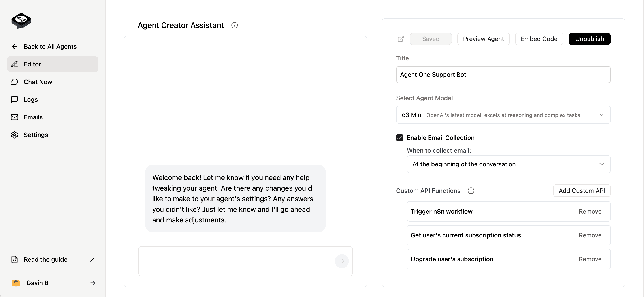Click the Agent title input field

coord(503,74)
